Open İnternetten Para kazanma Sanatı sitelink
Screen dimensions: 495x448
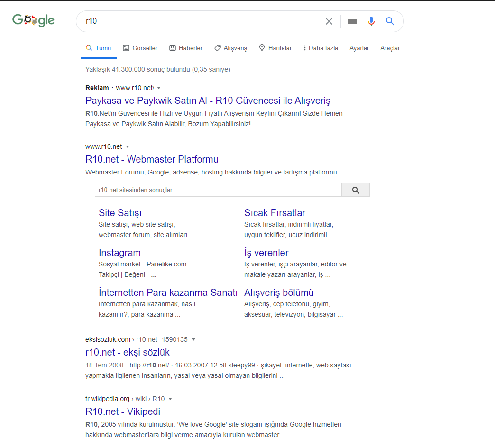(168, 293)
